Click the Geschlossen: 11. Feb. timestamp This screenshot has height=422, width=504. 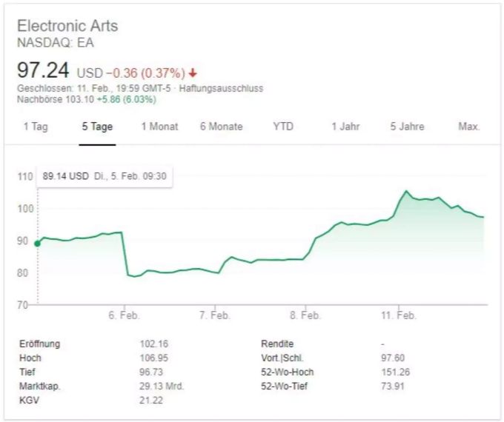pyautogui.click(x=94, y=88)
